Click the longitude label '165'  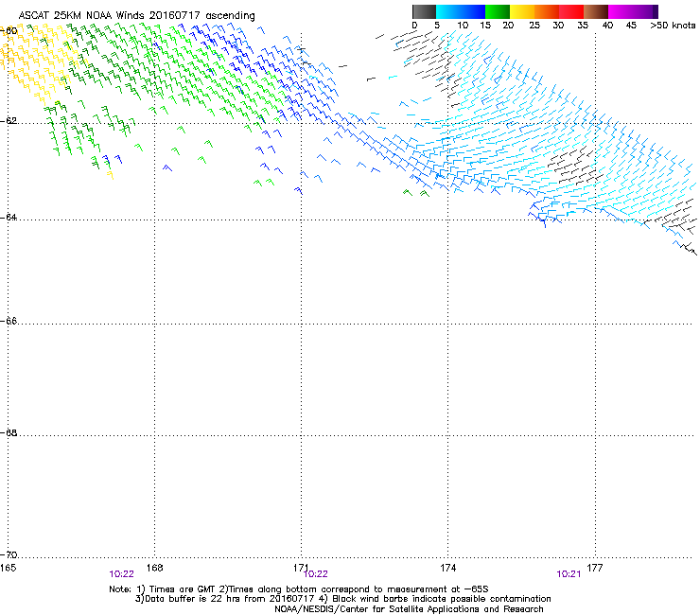[8, 568]
